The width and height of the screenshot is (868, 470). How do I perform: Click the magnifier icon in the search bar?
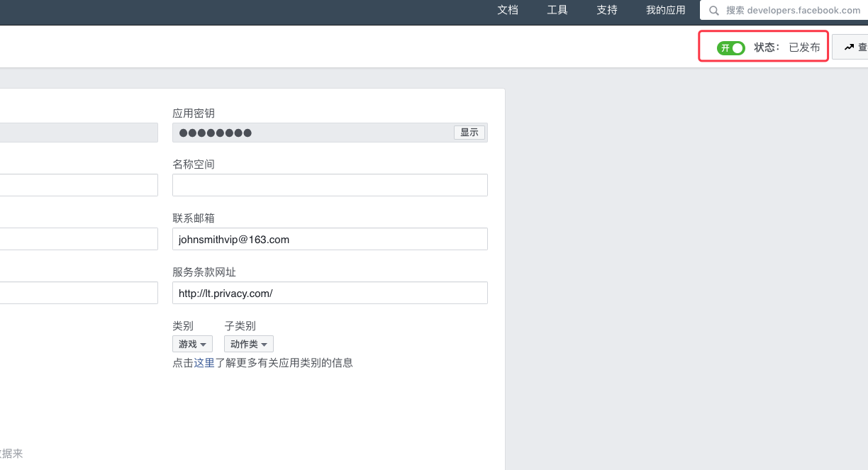[714, 11]
